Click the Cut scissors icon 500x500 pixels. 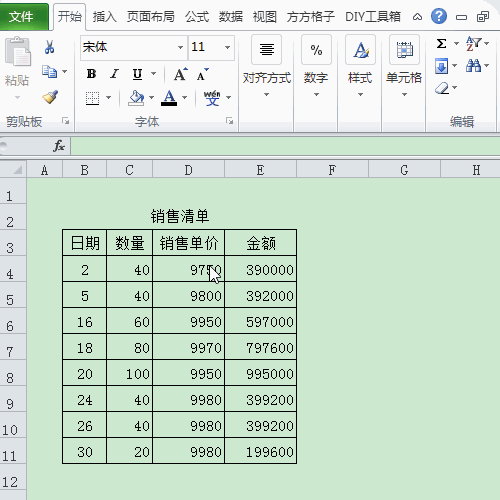coord(49,47)
